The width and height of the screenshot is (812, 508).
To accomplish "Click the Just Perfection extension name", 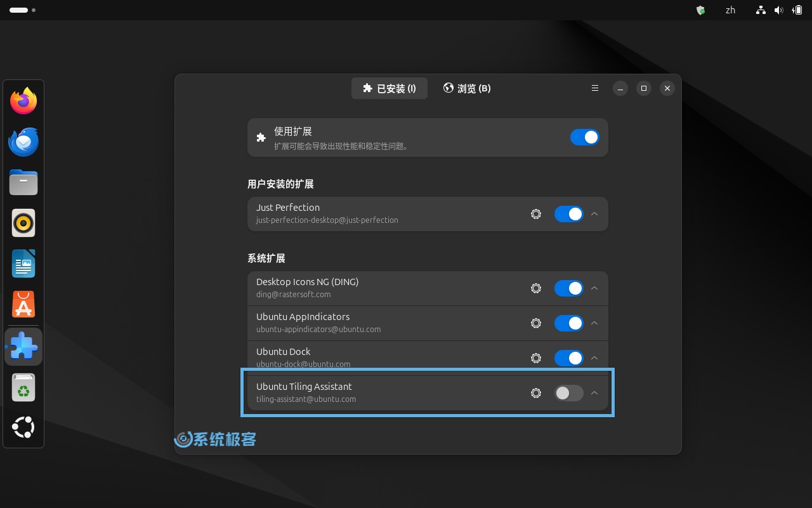I will tap(288, 208).
